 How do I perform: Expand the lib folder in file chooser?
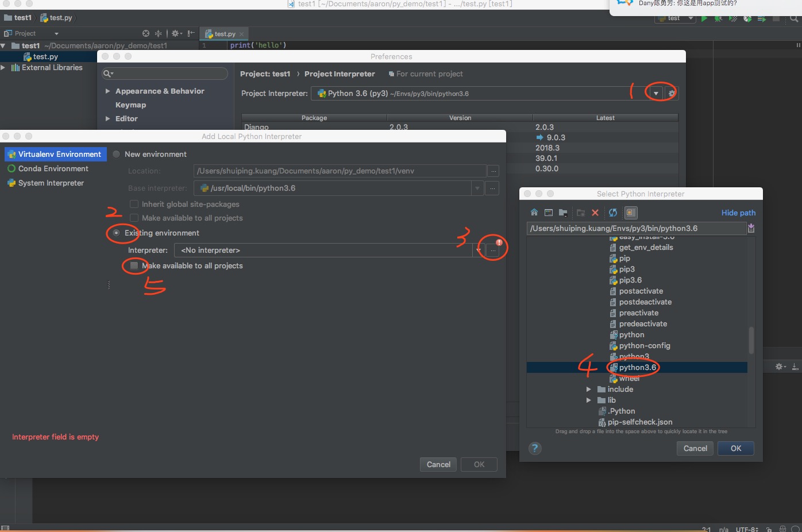(x=588, y=400)
